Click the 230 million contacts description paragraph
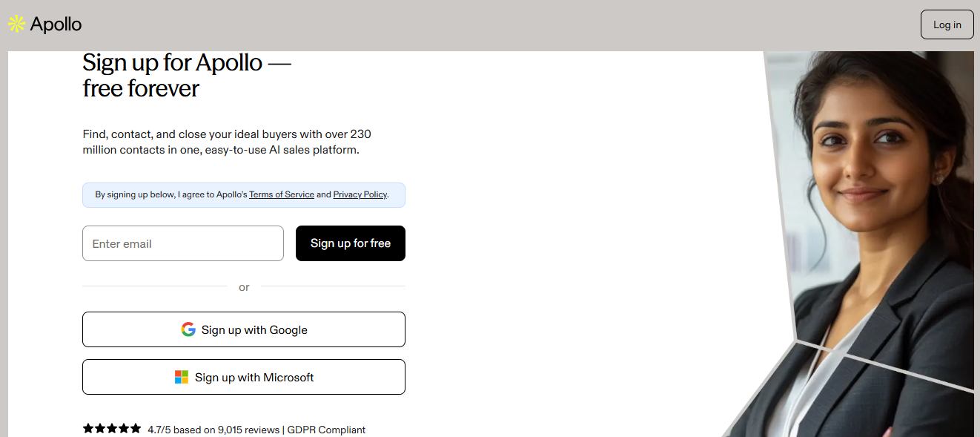 point(227,142)
